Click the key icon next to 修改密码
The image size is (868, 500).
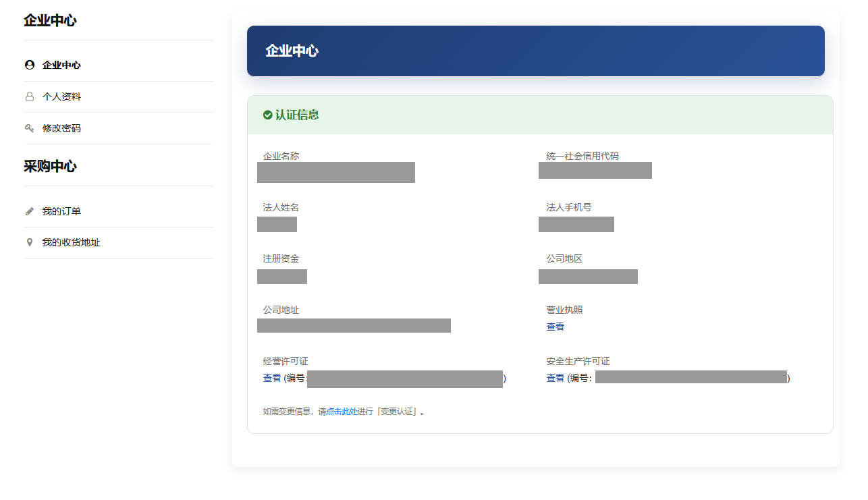(30, 128)
